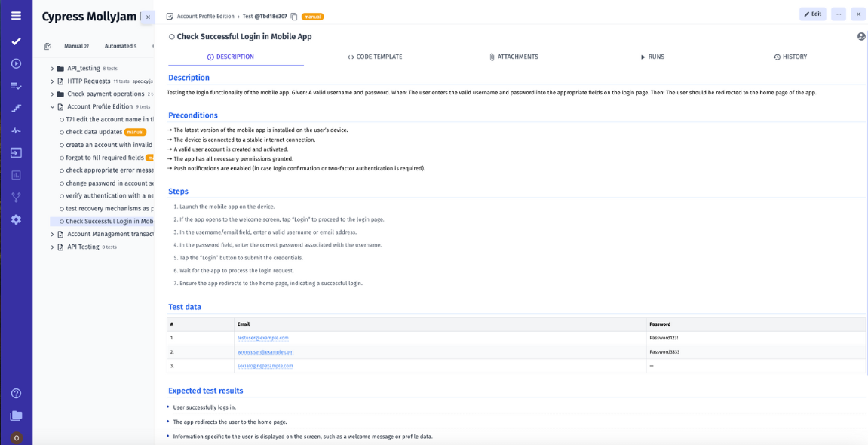The image size is (868, 445).
Task: Open Test Runs via the play circle icon
Action: (16, 63)
